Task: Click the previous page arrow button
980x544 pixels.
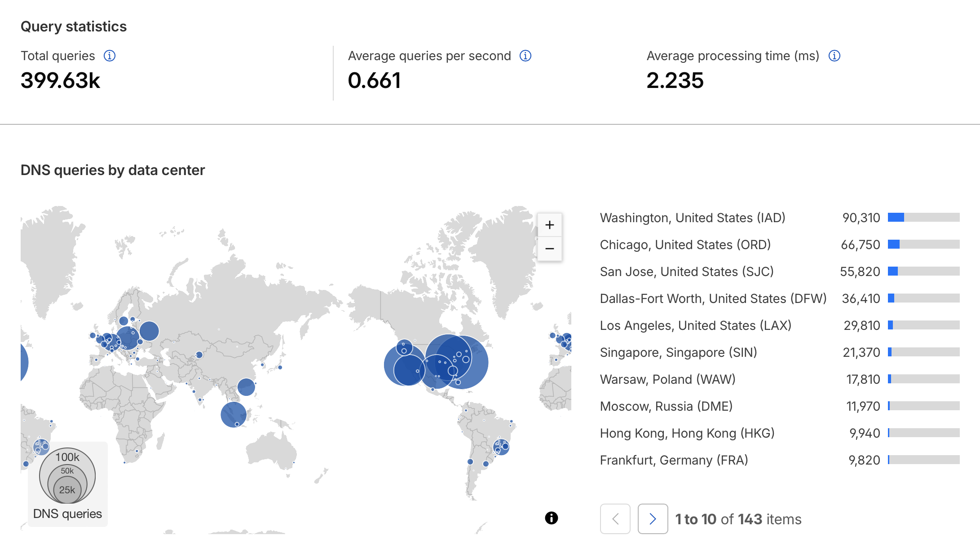Action: click(615, 519)
